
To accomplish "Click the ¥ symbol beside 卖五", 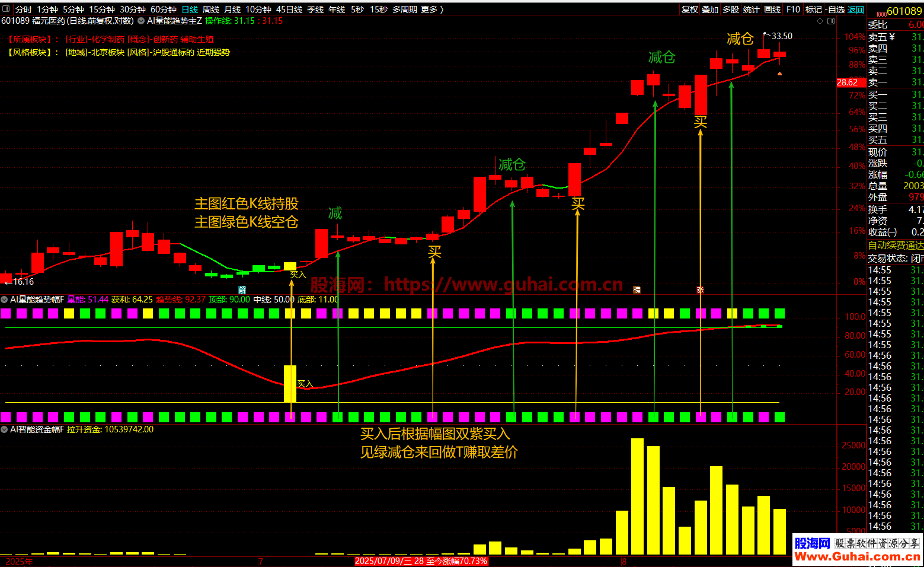I will [x=892, y=37].
